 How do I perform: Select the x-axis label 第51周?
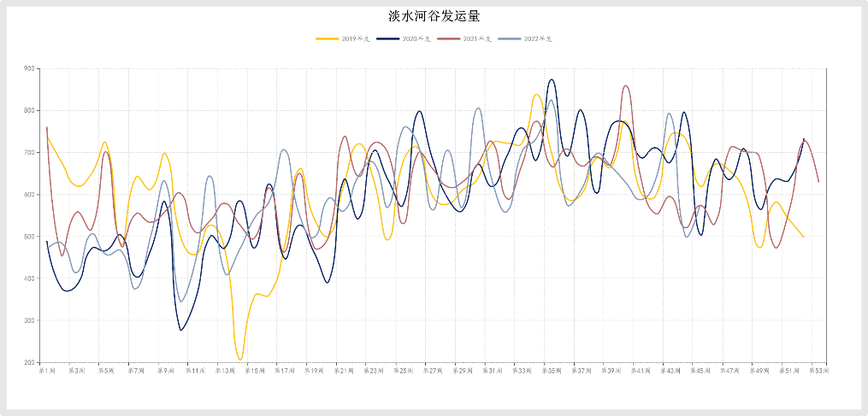(x=789, y=370)
